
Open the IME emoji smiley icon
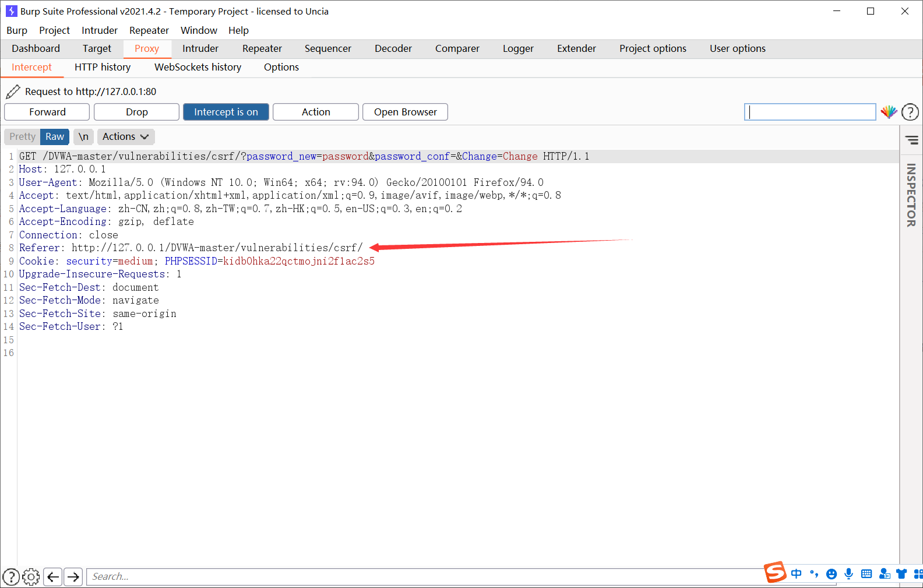(x=832, y=574)
